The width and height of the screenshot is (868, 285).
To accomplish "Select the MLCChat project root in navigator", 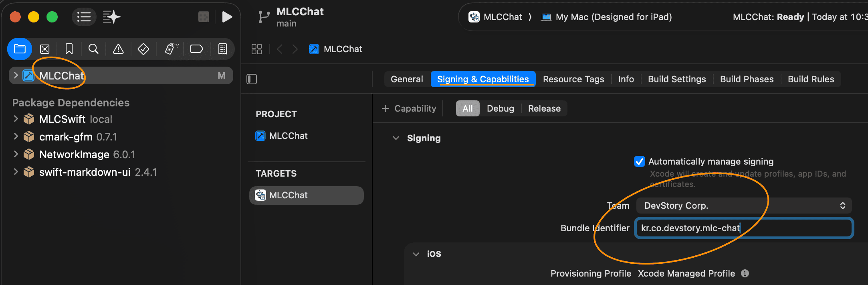I will click(121, 75).
